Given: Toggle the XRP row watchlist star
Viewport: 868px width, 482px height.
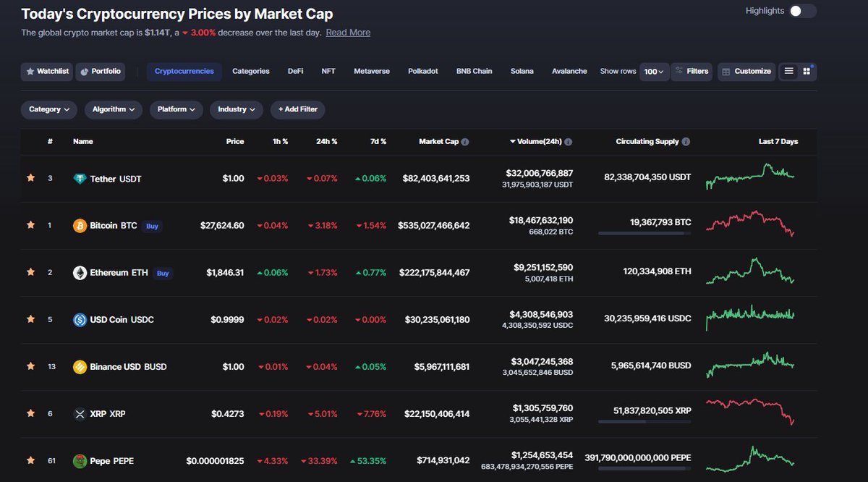Looking at the screenshot, I should point(30,413).
